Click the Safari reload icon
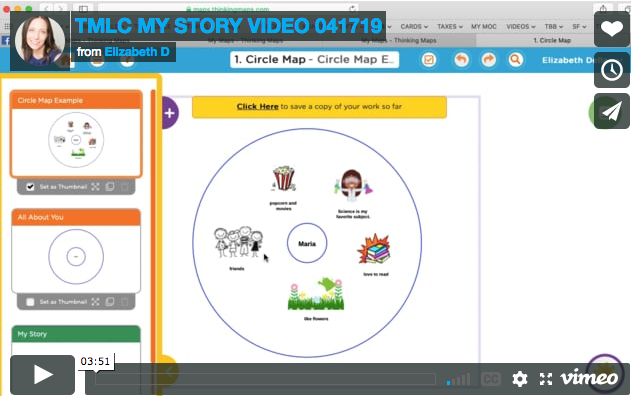Image resolution: width=631 pixels, height=396 pixels. tap(353, 8)
